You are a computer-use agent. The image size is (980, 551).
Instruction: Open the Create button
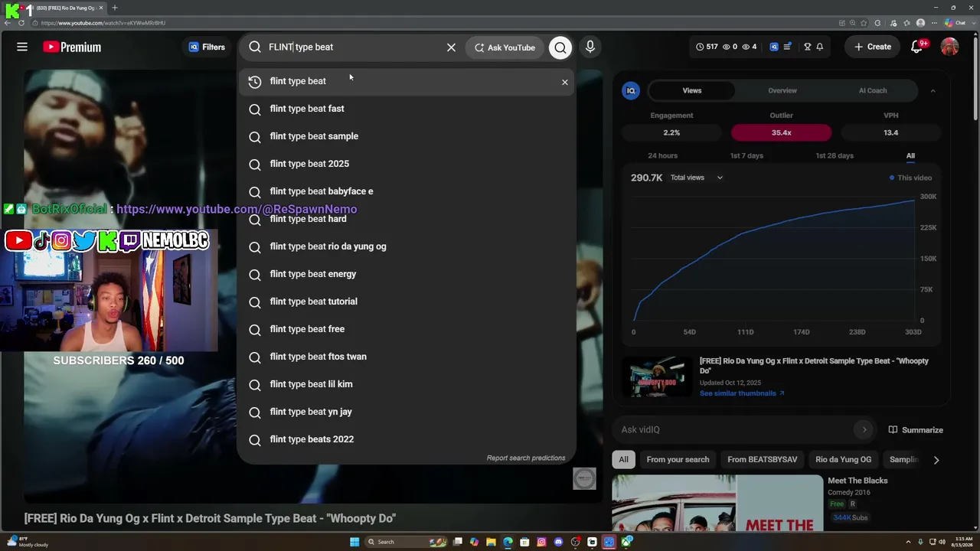[x=873, y=47]
